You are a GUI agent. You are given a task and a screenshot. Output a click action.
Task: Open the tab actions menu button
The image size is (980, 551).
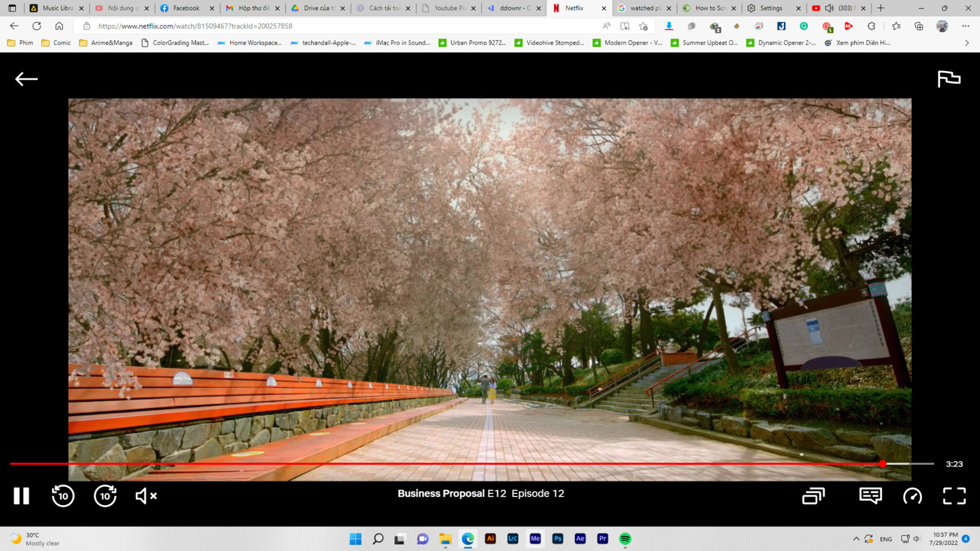tap(12, 8)
